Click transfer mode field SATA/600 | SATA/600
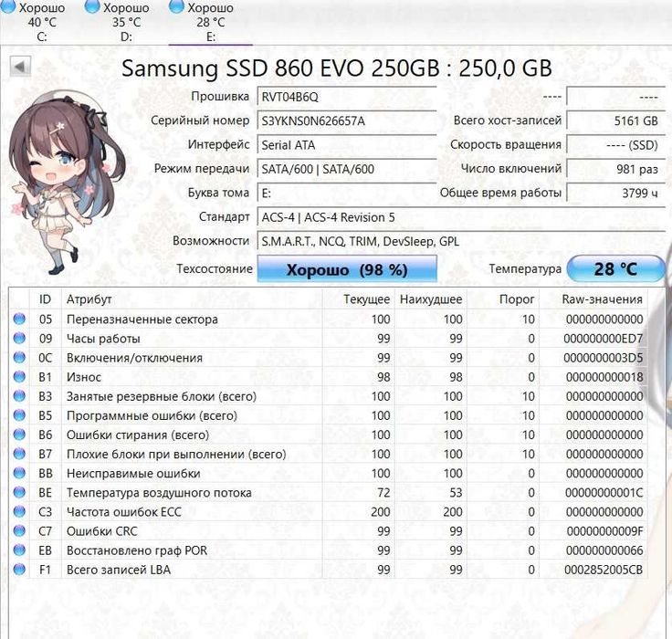 346,169
